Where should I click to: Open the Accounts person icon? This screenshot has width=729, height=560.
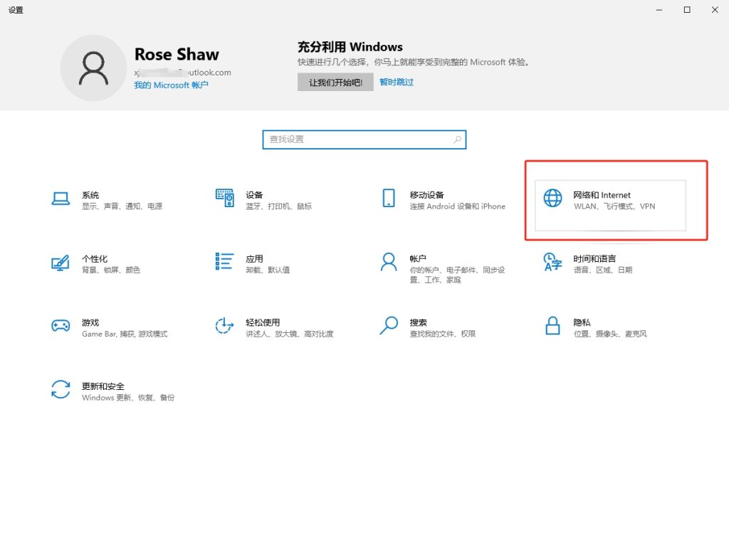coord(389,262)
